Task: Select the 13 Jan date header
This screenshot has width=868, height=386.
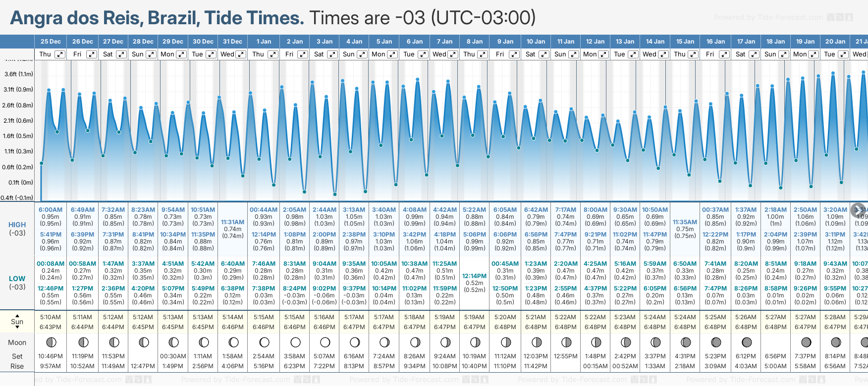Action: click(x=625, y=42)
